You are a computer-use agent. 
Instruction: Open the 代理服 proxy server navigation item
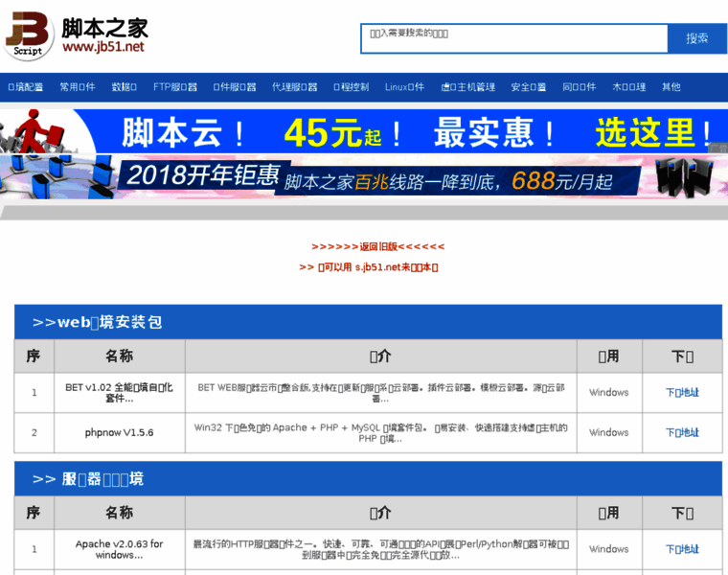pos(294,87)
